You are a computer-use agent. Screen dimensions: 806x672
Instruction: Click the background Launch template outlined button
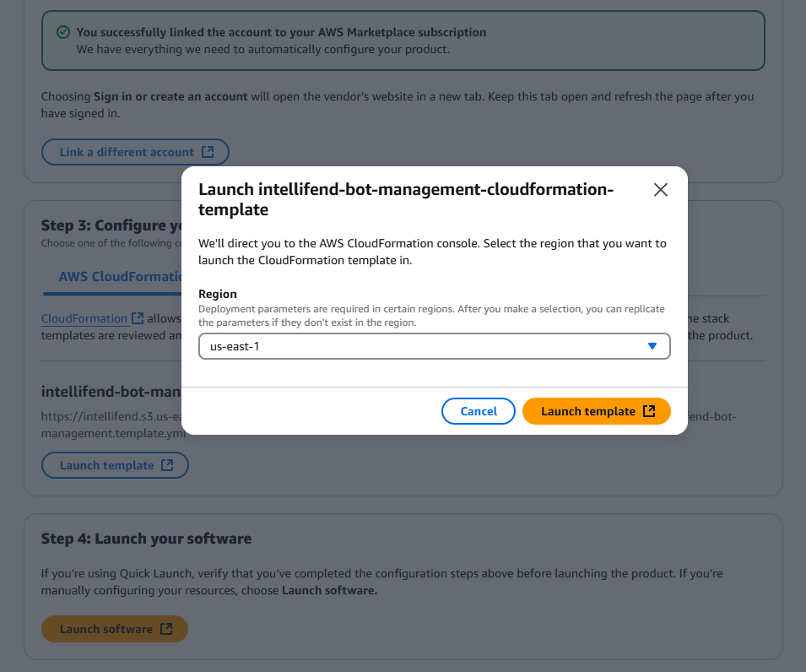tap(115, 465)
